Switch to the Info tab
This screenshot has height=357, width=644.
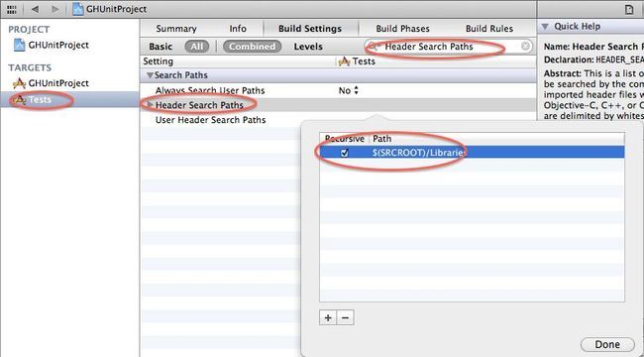238,29
